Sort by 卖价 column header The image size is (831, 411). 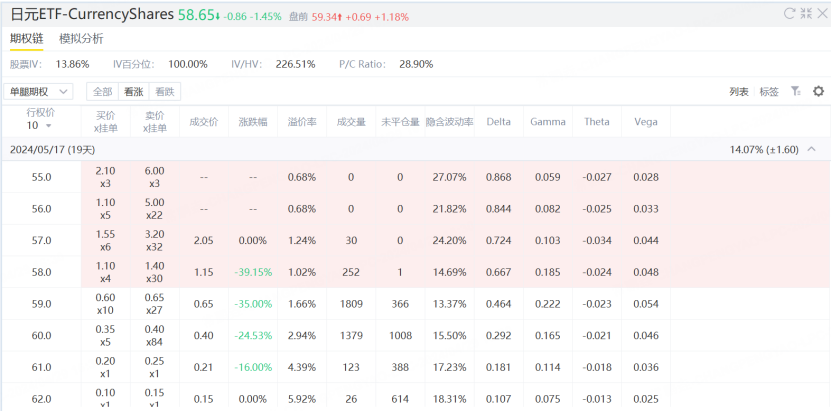pyautogui.click(x=155, y=121)
